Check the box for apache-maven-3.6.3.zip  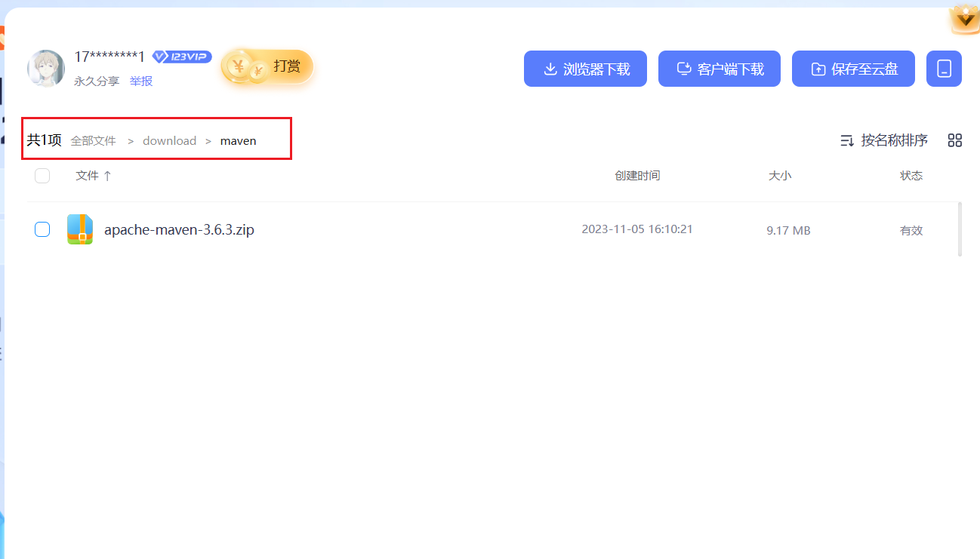tap(42, 229)
